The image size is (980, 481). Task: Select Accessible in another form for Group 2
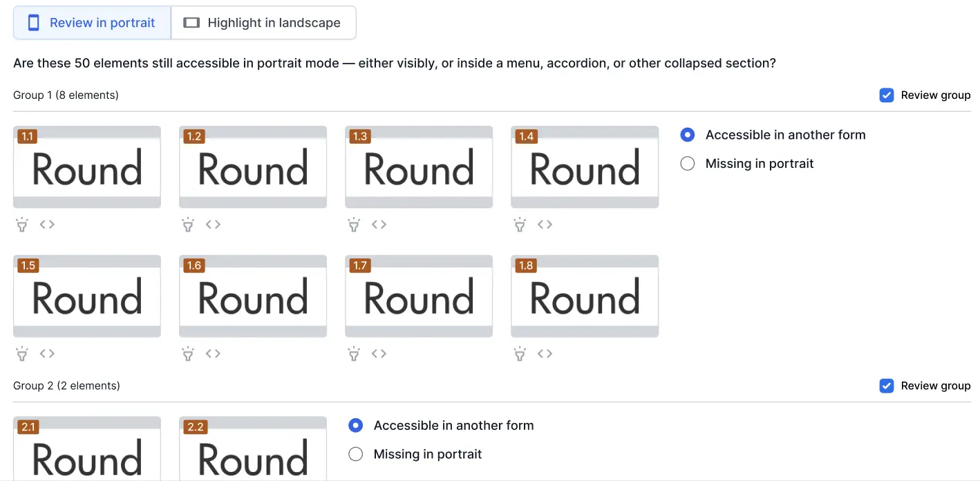(356, 426)
